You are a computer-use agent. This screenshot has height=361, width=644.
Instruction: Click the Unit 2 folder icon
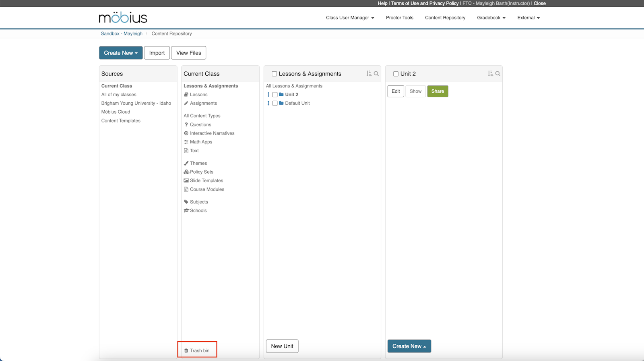[281, 95]
